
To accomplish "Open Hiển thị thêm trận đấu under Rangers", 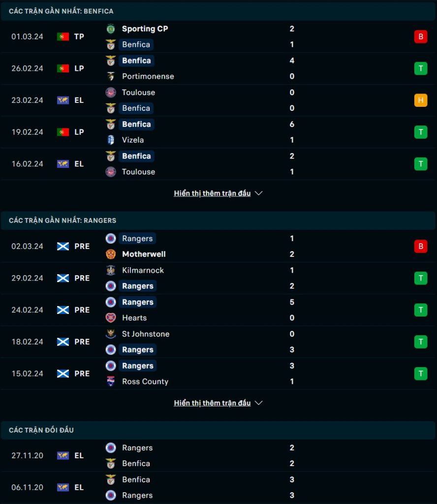I will (212, 403).
